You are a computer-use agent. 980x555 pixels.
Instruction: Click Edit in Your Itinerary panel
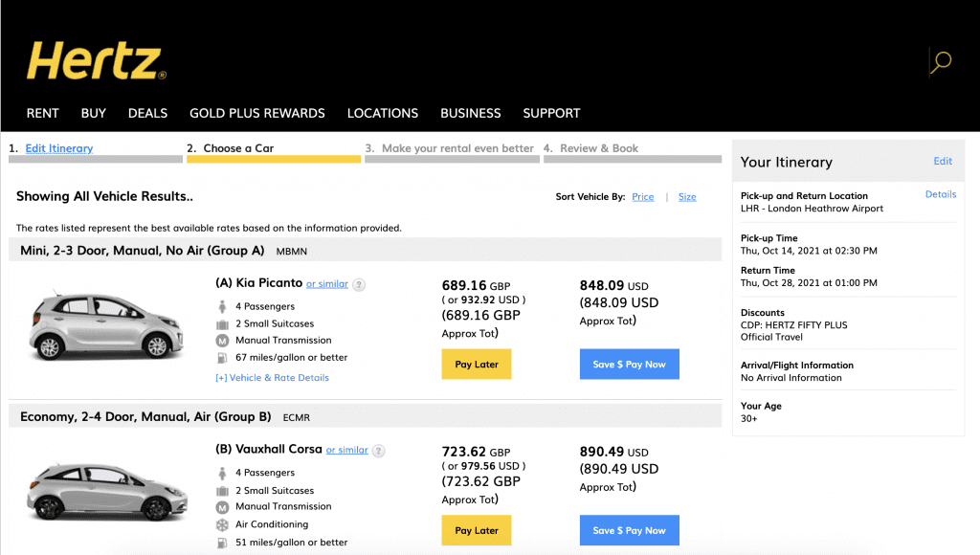pos(943,162)
